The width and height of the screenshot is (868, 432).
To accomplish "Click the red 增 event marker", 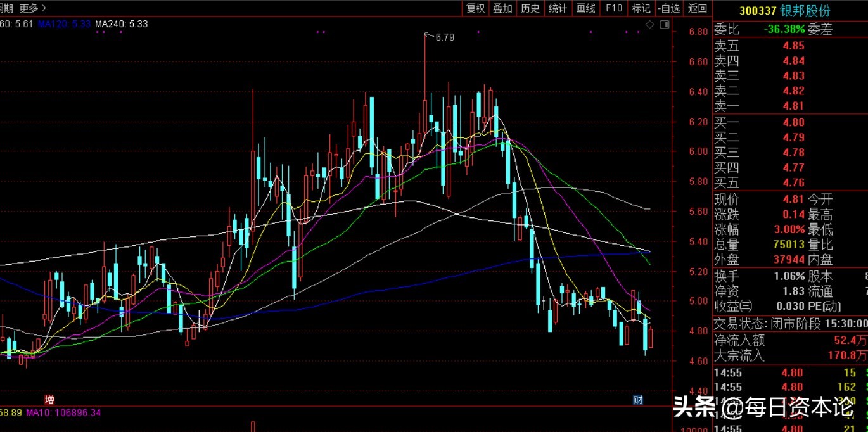I will [49, 400].
